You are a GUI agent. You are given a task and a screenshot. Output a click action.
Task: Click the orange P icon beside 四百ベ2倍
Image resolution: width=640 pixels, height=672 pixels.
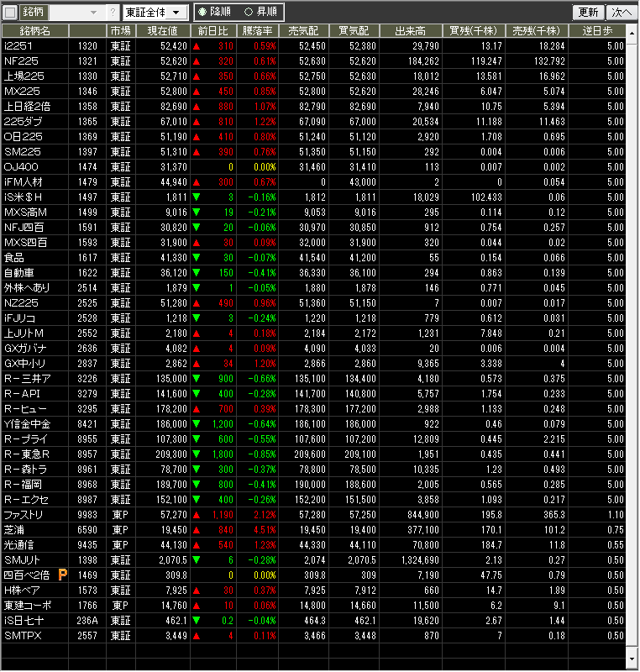point(63,575)
